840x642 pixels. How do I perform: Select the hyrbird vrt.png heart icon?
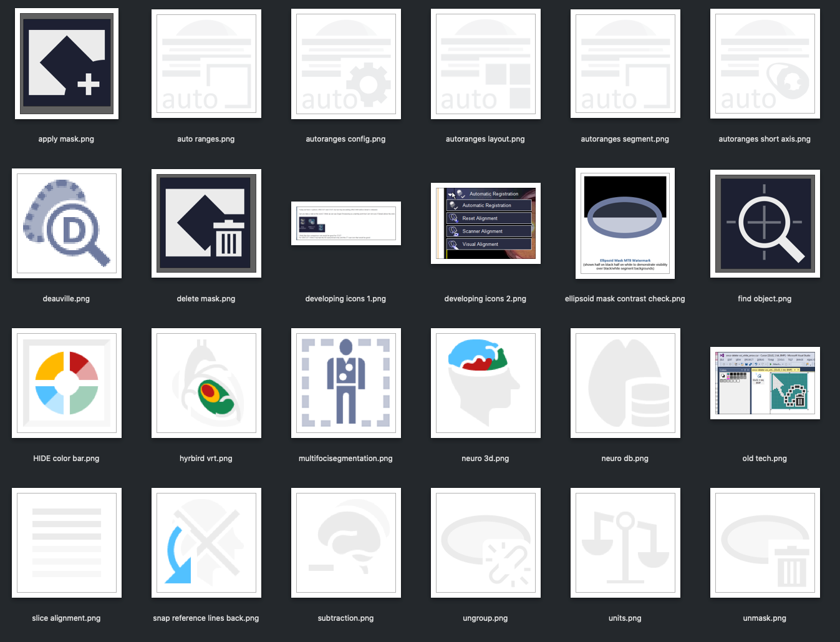(x=206, y=383)
